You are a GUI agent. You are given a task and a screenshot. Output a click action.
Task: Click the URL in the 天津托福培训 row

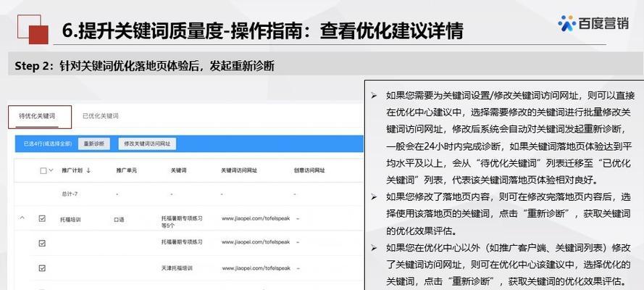pyautogui.click(x=256, y=268)
